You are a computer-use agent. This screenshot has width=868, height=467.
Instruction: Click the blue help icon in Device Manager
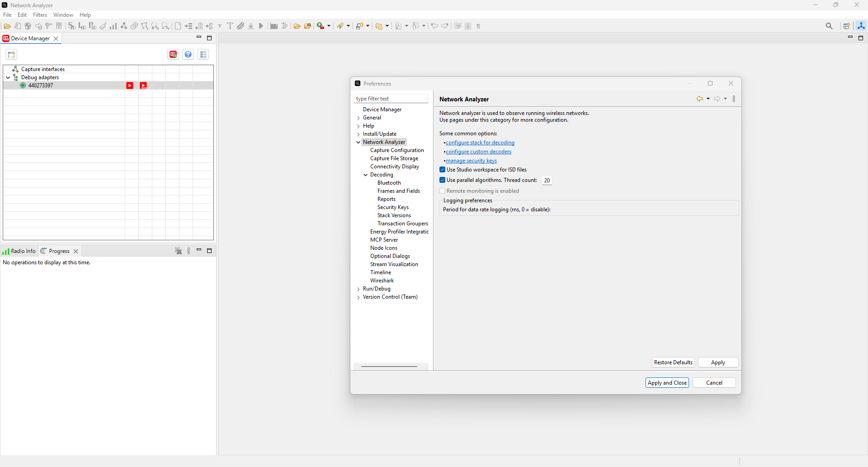188,54
